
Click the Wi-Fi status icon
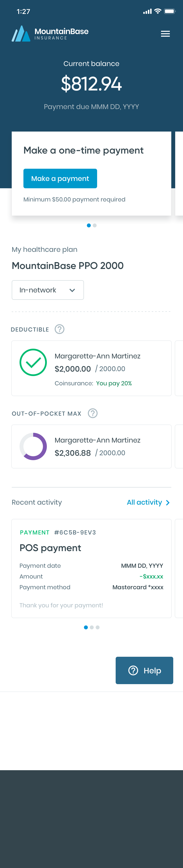point(157,11)
